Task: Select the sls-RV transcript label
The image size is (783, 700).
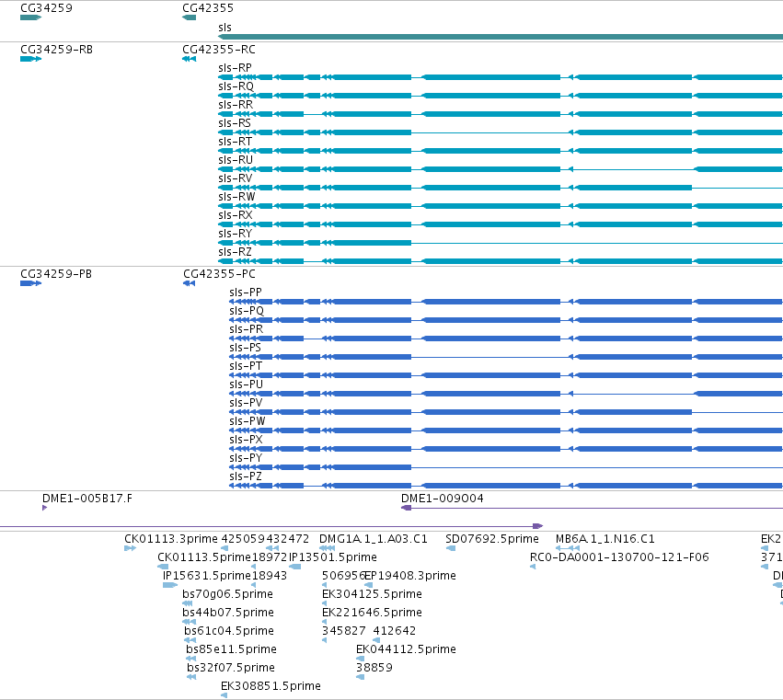Action: point(236,178)
